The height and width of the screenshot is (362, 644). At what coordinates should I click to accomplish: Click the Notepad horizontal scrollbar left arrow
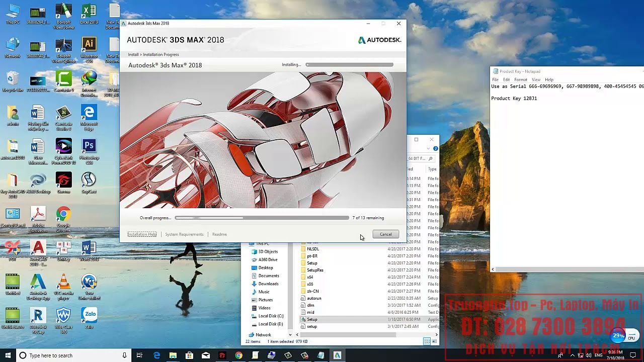click(493, 269)
